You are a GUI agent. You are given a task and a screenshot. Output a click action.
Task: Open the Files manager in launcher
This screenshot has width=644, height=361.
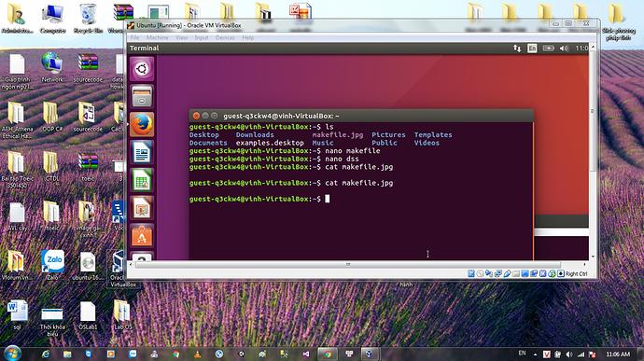[142, 96]
